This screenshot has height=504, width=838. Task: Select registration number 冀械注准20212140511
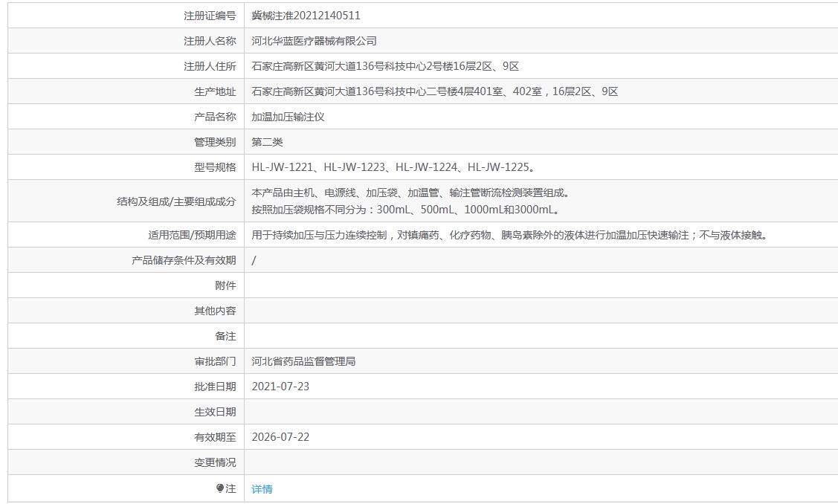(x=306, y=16)
